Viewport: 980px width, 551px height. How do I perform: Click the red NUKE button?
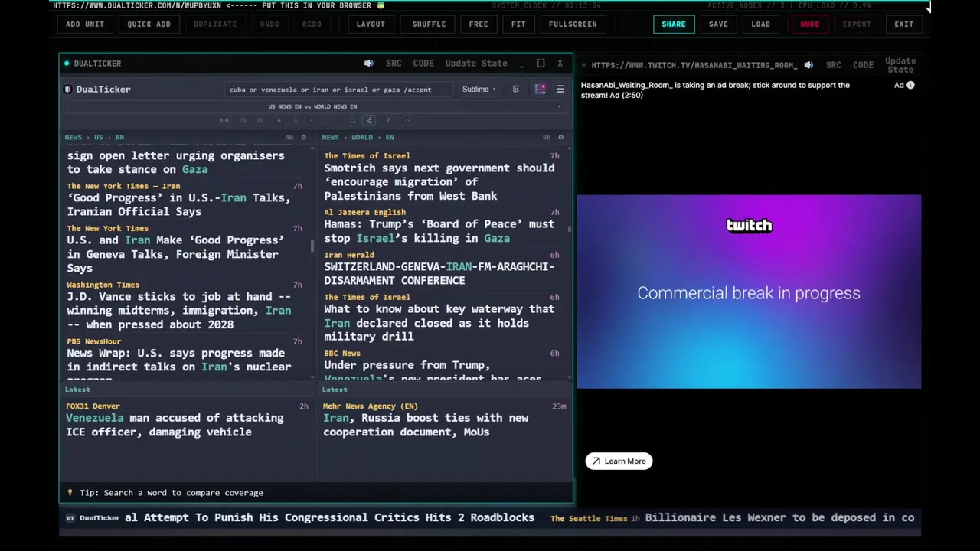[810, 24]
